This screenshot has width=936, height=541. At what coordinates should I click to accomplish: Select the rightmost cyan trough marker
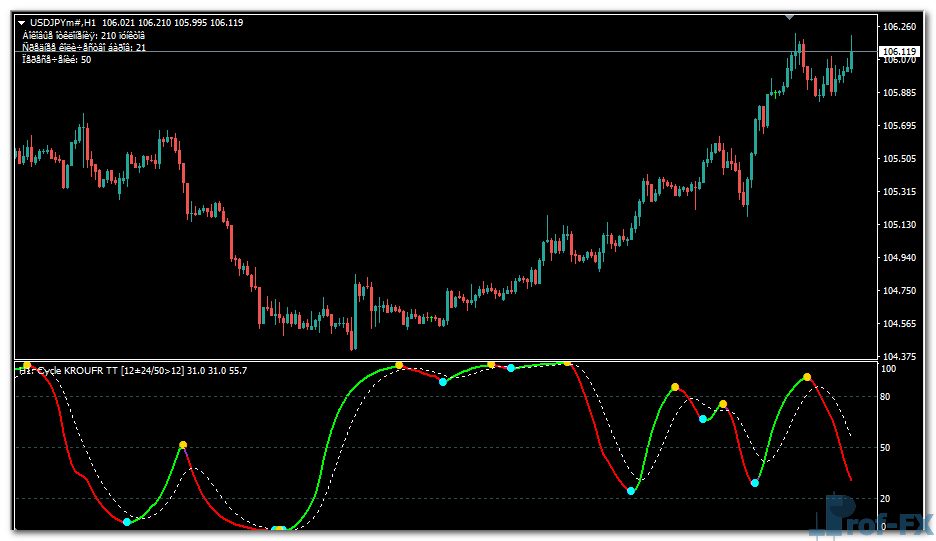click(x=755, y=483)
